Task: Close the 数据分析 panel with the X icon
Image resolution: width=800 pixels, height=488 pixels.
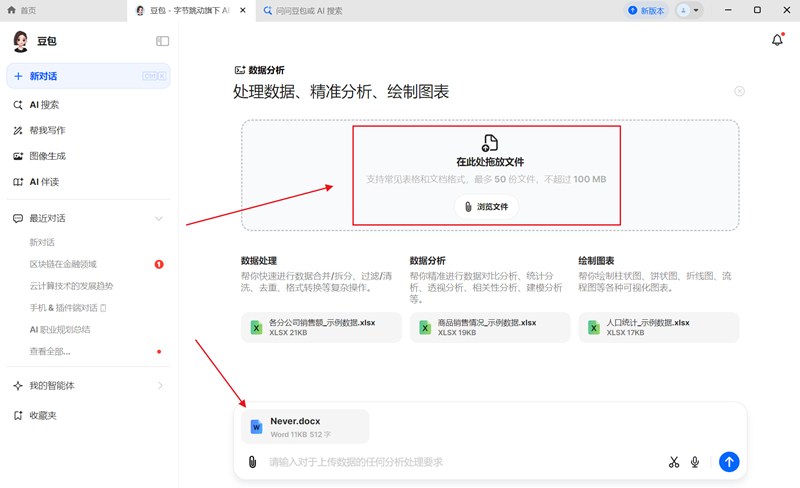Action: point(739,91)
